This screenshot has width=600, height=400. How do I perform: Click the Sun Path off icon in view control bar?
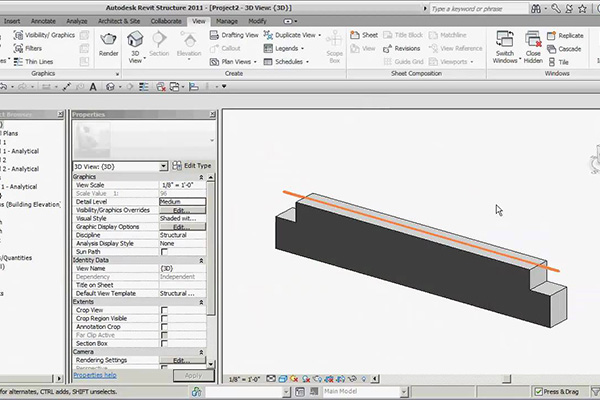(294, 379)
